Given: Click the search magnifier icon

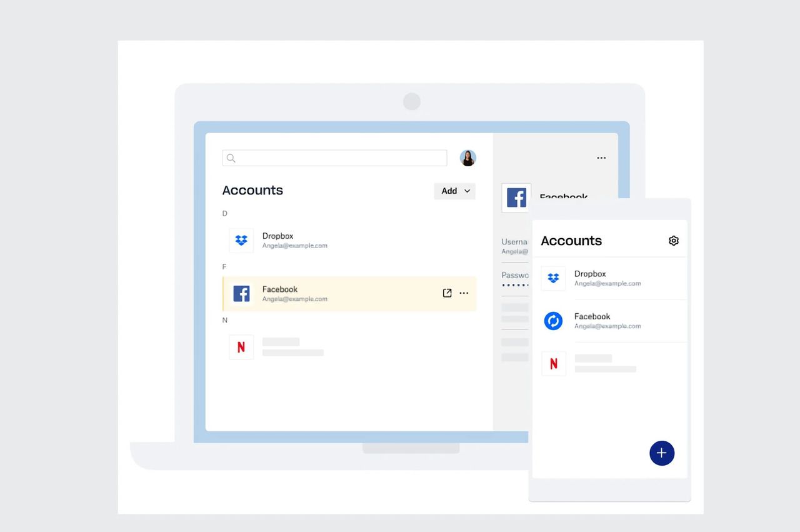Looking at the screenshot, I should click(231, 158).
